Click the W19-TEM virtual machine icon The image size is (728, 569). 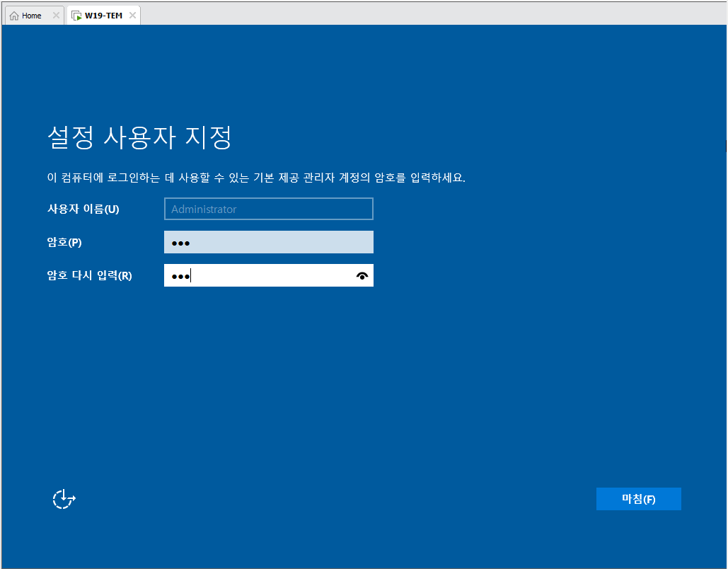pyautogui.click(x=76, y=16)
